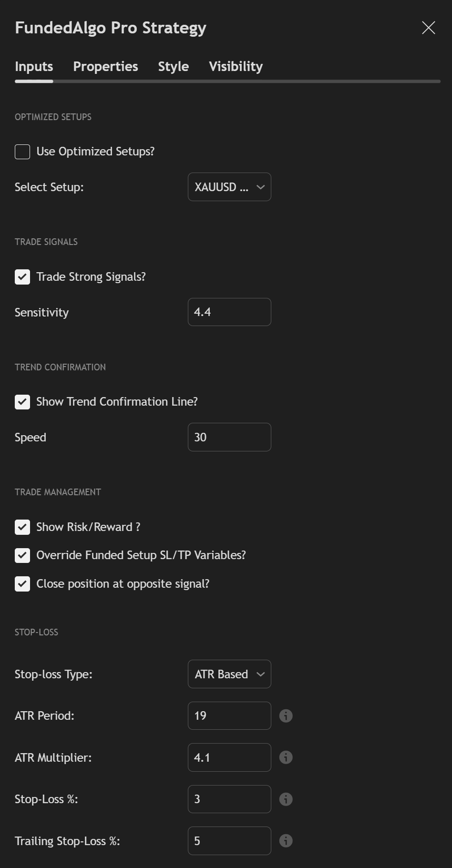Focus the Speed value field
The height and width of the screenshot is (868, 452).
click(229, 437)
